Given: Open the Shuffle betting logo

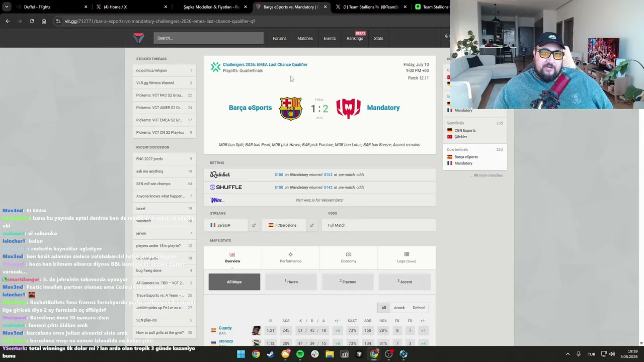Looking at the screenshot, I should (226, 187).
